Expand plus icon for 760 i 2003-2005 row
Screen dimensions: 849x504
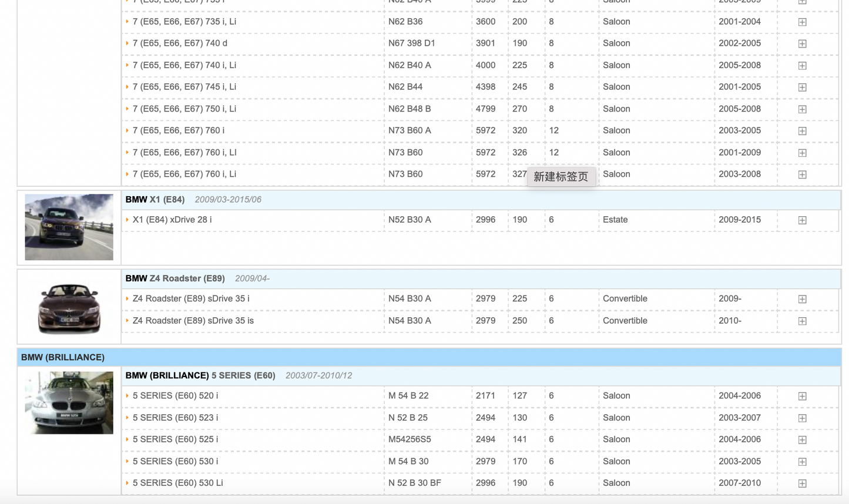point(802,131)
